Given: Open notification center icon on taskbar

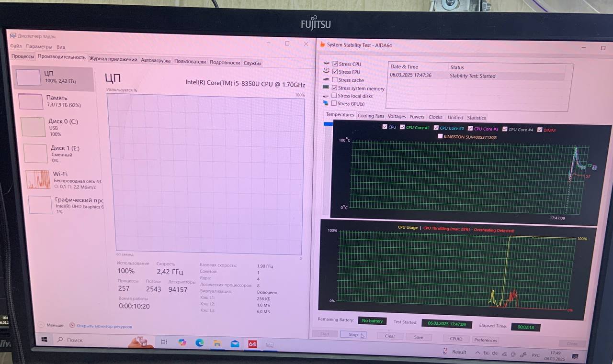Looking at the screenshot, I should click(x=575, y=356).
